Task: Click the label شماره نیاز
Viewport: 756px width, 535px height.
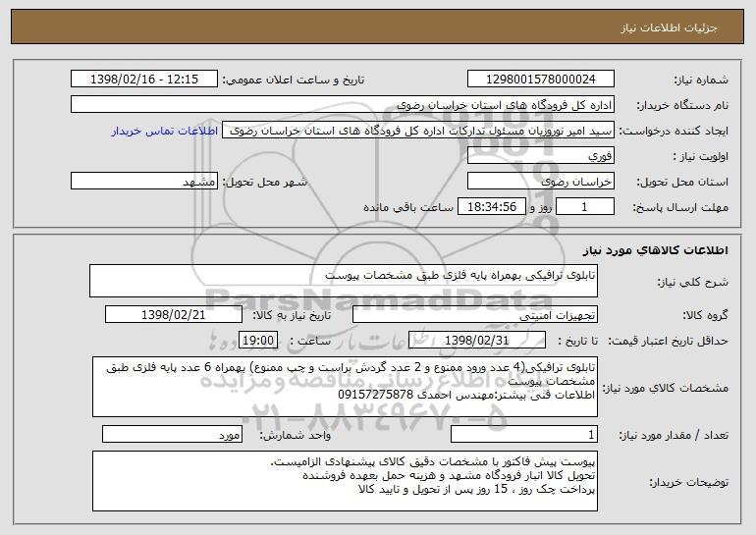Action: 701,80
